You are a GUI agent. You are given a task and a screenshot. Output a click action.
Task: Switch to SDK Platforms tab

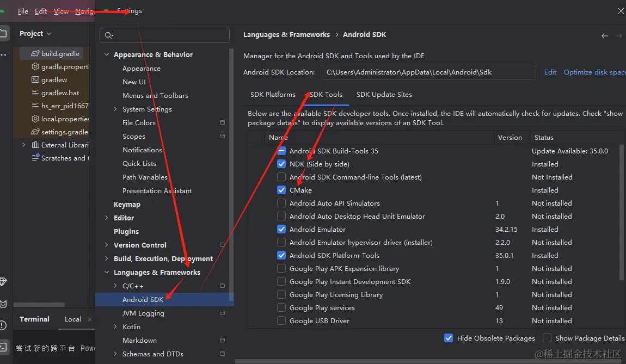click(x=273, y=95)
